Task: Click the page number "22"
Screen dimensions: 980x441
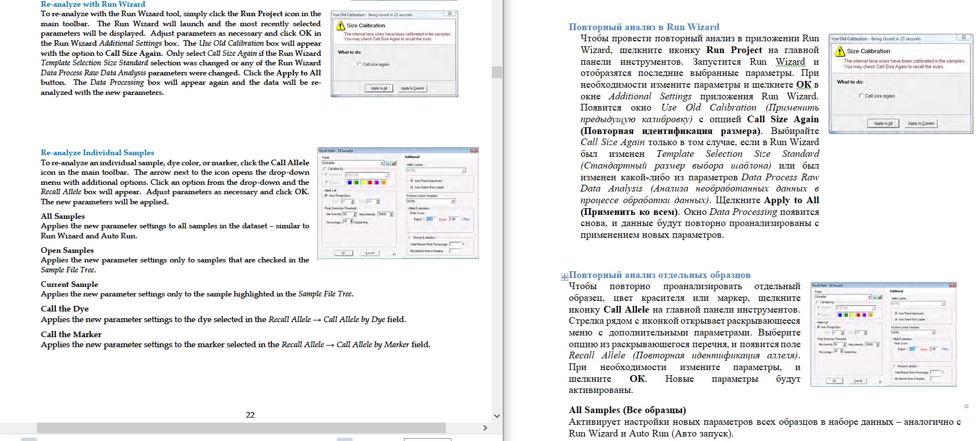Action: (250, 415)
